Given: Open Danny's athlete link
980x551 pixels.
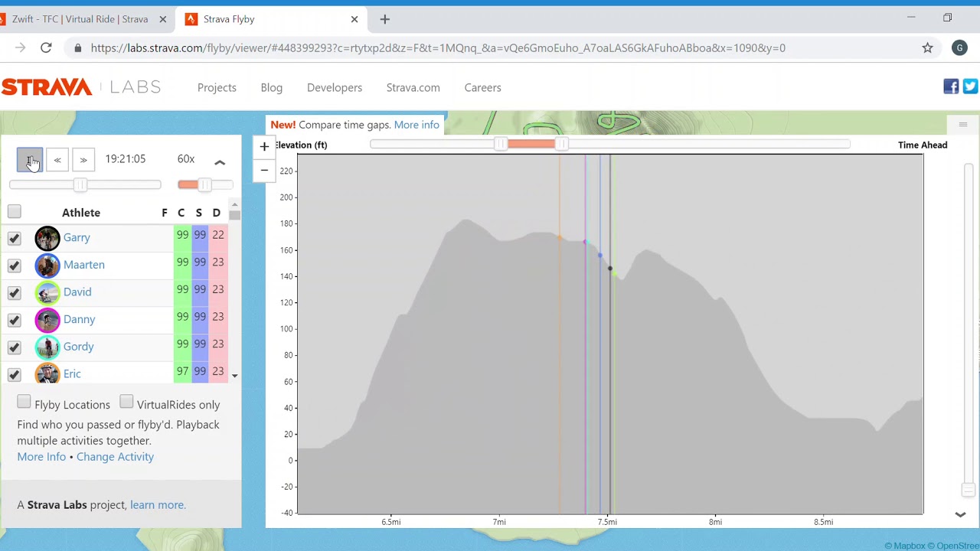Looking at the screenshot, I should (x=80, y=319).
